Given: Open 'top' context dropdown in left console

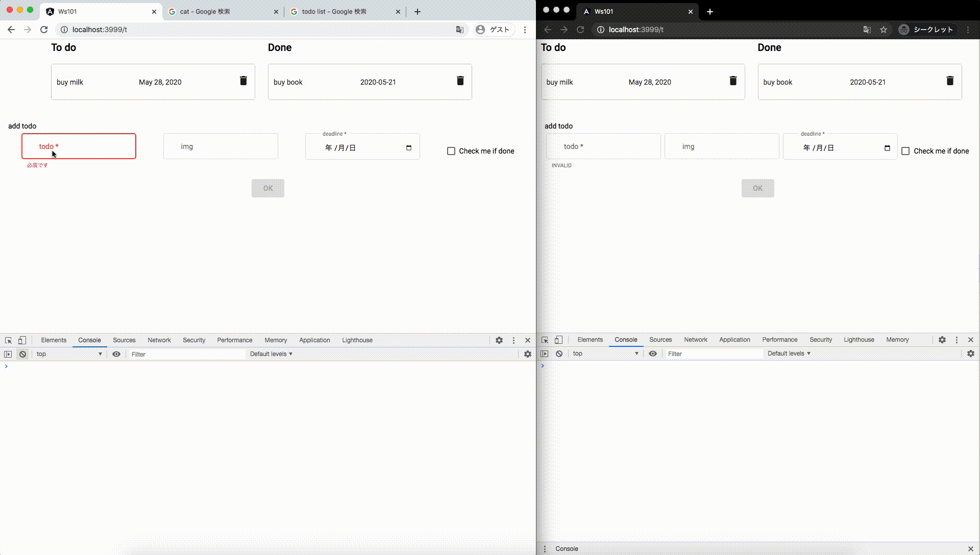Looking at the screenshot, I should click(x=69, y=354).
